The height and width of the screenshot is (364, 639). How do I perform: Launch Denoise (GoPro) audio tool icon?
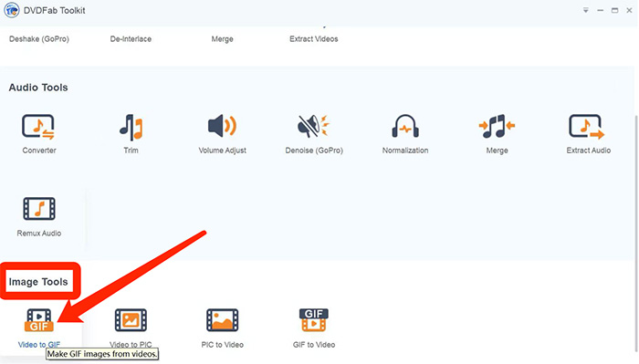pyautogui.click(x=313, y=126)
